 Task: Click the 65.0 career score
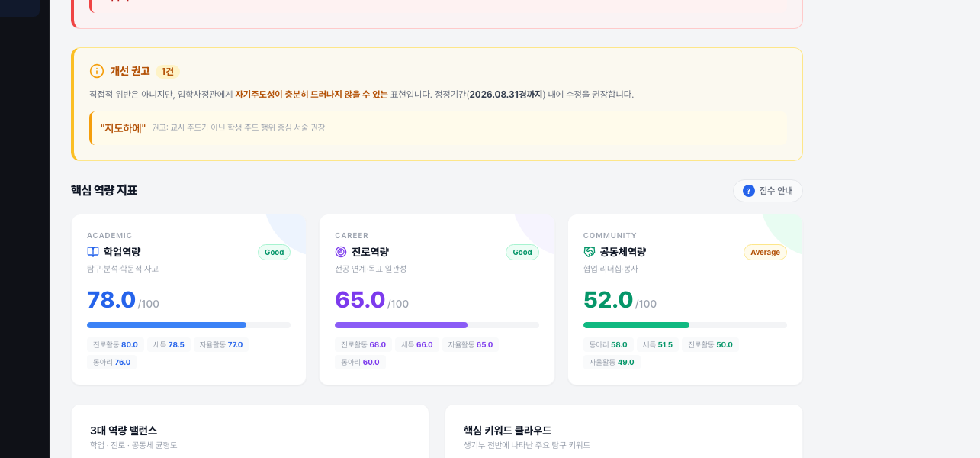tap(360, 300)
